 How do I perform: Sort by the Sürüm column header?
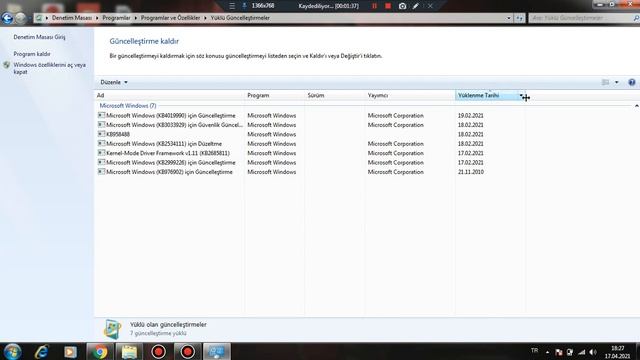coord(334,96)
